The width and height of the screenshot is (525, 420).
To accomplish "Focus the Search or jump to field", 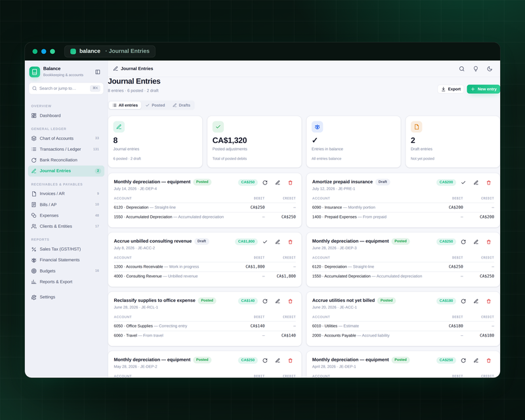I will point(66,89).
